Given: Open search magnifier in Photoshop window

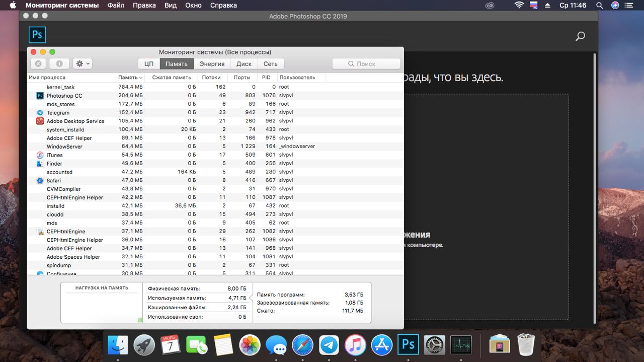Looking at the screenshot, I should (x=580, y=36).
